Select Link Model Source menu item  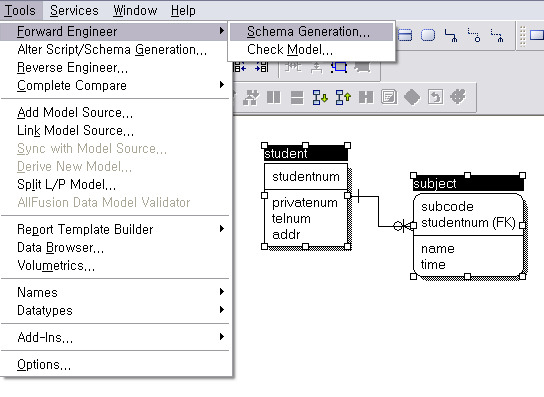[114, 130]
